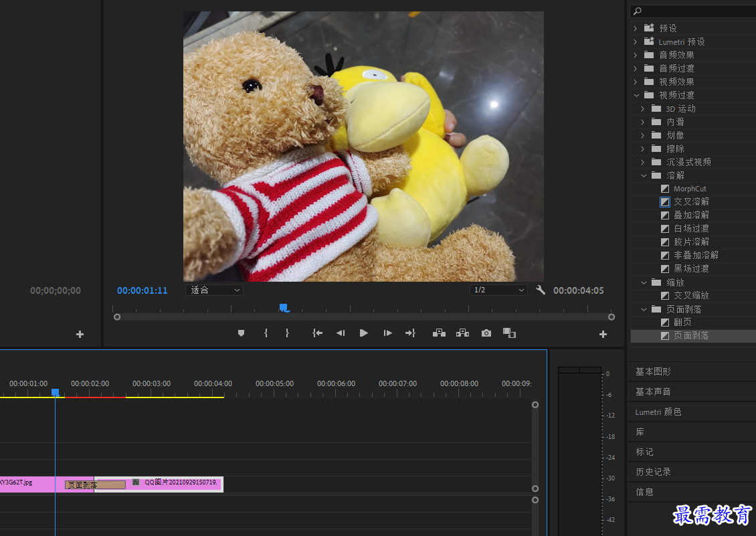Expand the 视频效果 folder

(636, 82)
